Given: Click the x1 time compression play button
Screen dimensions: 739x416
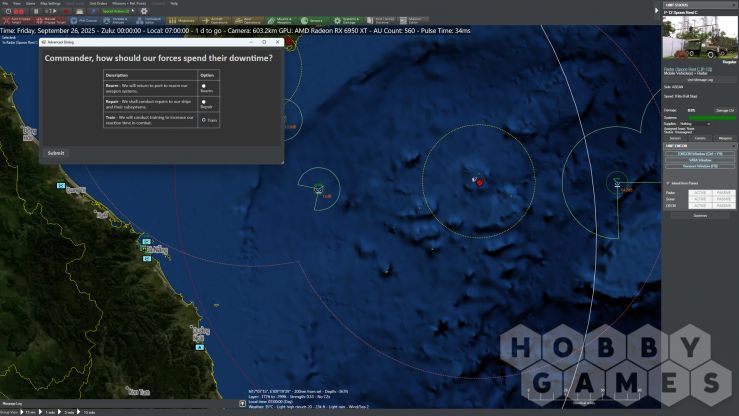Looking at the screenshot, I should (52, 11).
